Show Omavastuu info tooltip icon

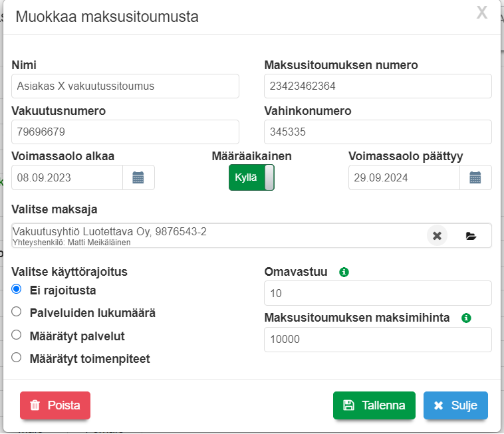click(x=344, y=272)
